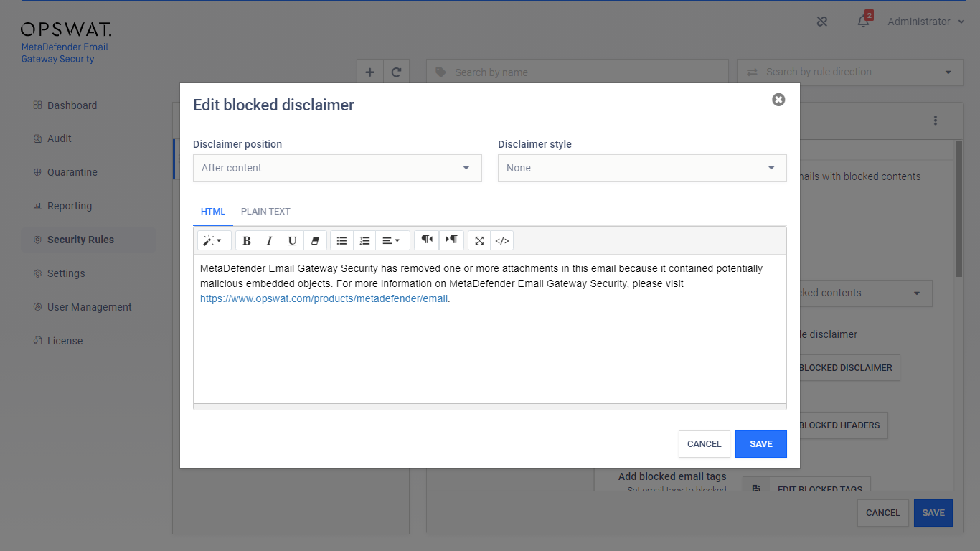Image resolution: width=980 pixels, height=551 pixels.
Task: Click the page-level CANCEL button
Action: 882,513
